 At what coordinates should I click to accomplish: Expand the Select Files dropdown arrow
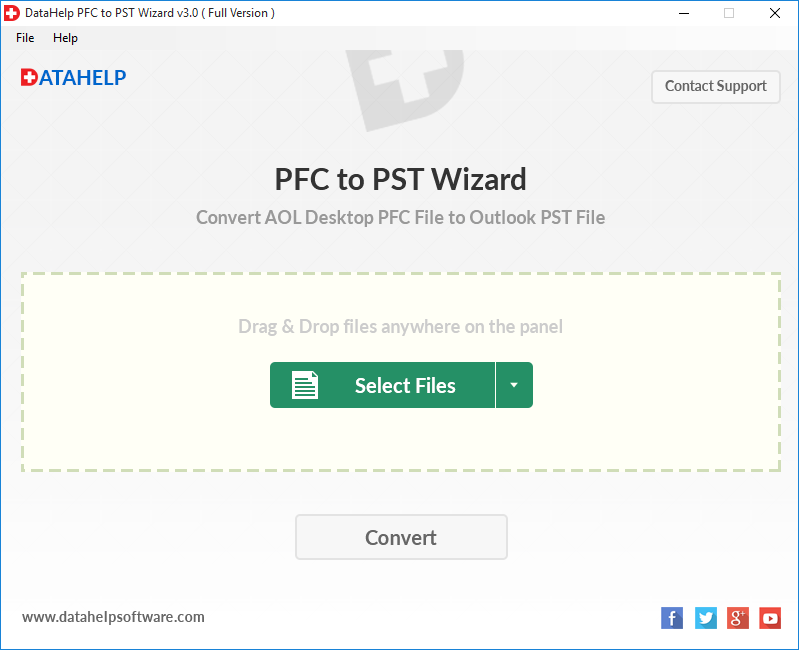pyautogui.click(x=514, y=385)
